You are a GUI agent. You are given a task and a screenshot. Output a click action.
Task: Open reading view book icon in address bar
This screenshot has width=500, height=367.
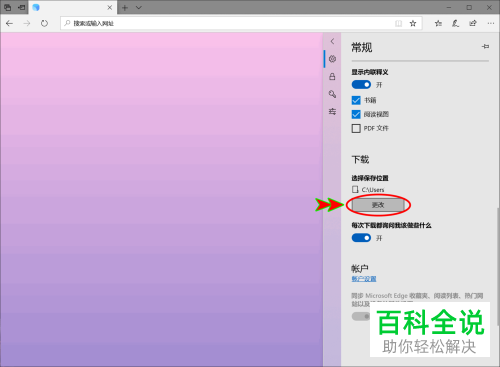pyautogui.click(x=398, y=23)
